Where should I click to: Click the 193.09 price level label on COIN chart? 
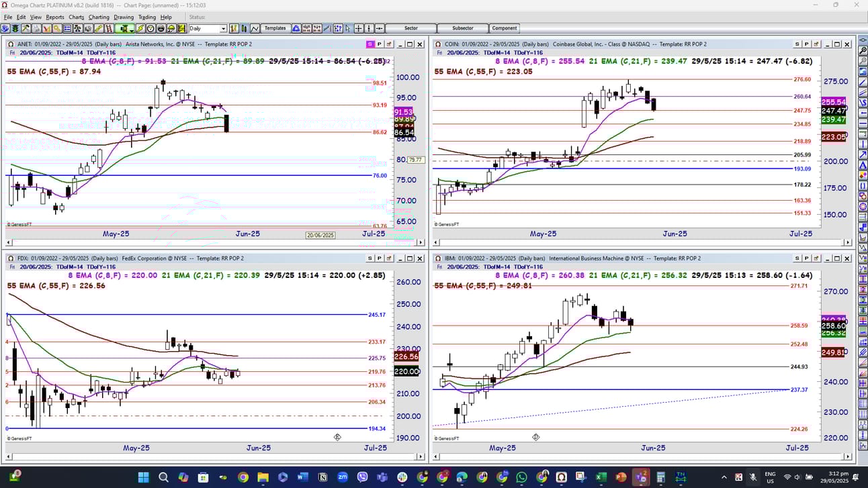802,168
